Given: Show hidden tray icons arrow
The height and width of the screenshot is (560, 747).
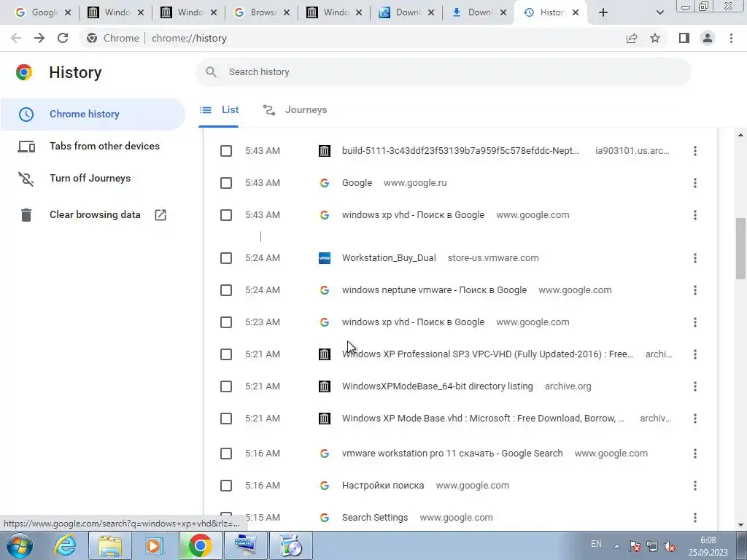Looking at the screenshot, I should click(x=616, y=546).
